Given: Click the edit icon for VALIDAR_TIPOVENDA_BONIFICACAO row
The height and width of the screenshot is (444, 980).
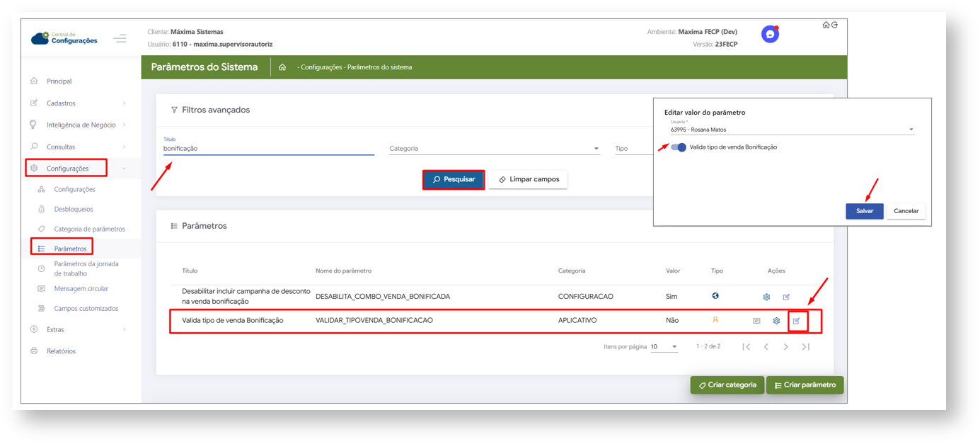Looking at the screenshot, I should click(x=796, y=321).
